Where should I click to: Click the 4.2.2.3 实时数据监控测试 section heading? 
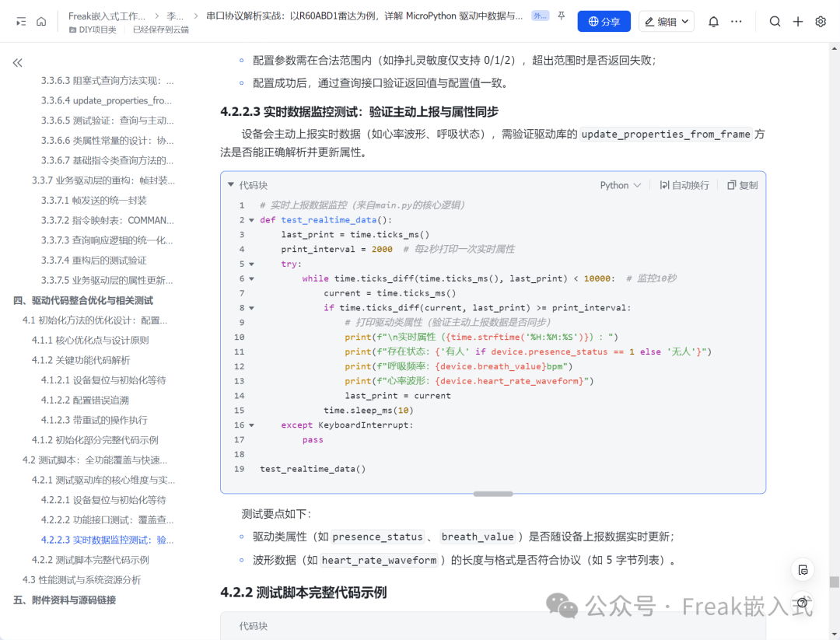(359, 112)
